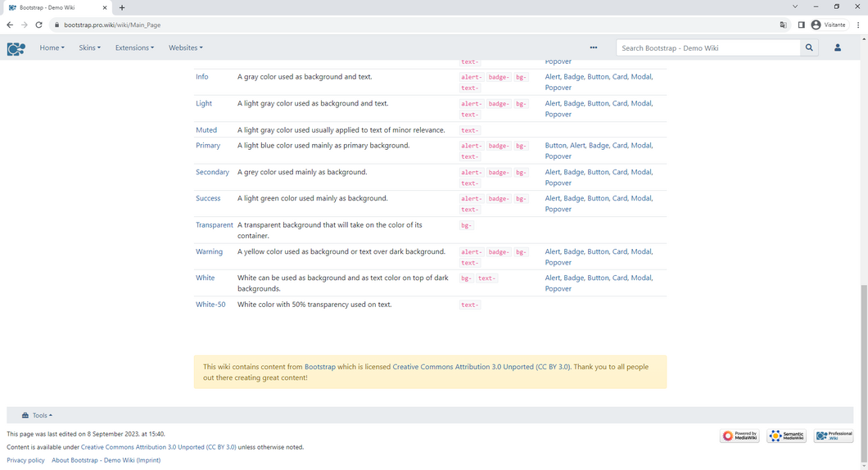This screenshot has height=470, width=868.
Task: Click the page vertical scrollbar
Action: (864, 372)
